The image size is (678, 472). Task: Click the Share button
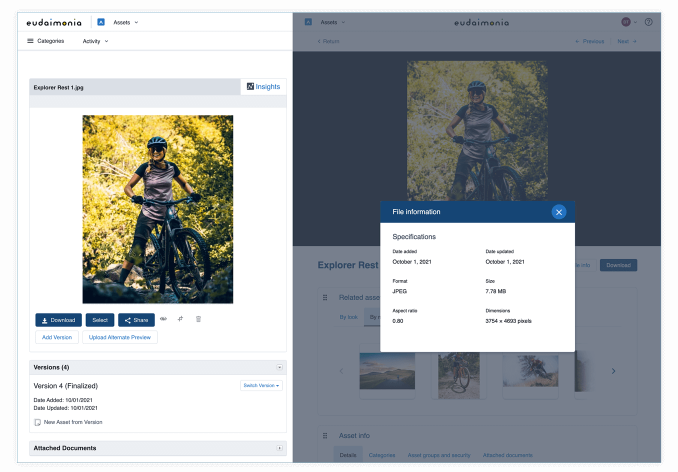136,320
